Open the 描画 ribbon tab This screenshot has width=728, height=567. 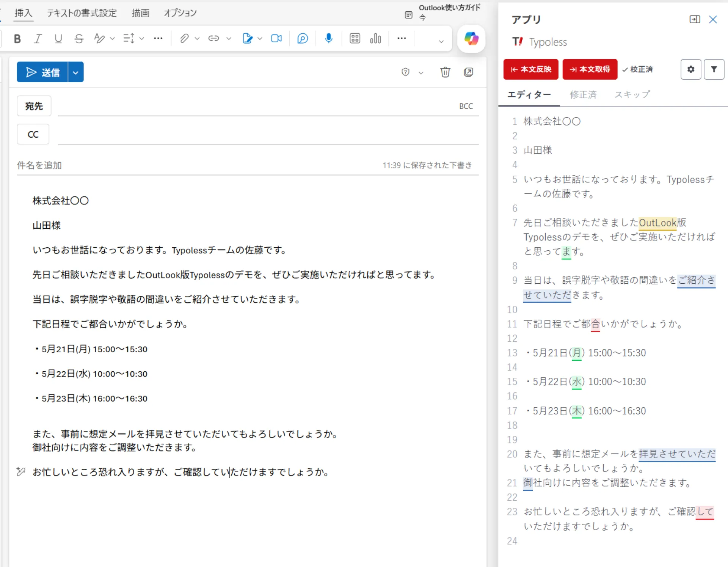140,13
